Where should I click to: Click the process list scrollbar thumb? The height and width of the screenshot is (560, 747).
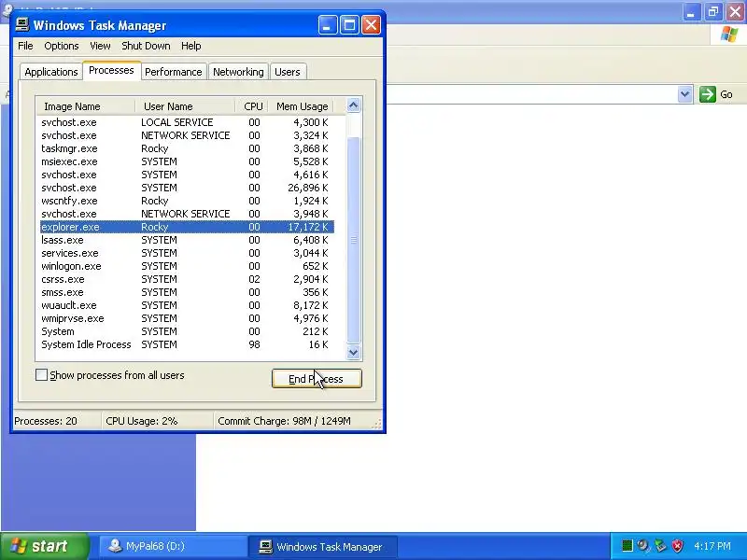[x=354, y=240]
